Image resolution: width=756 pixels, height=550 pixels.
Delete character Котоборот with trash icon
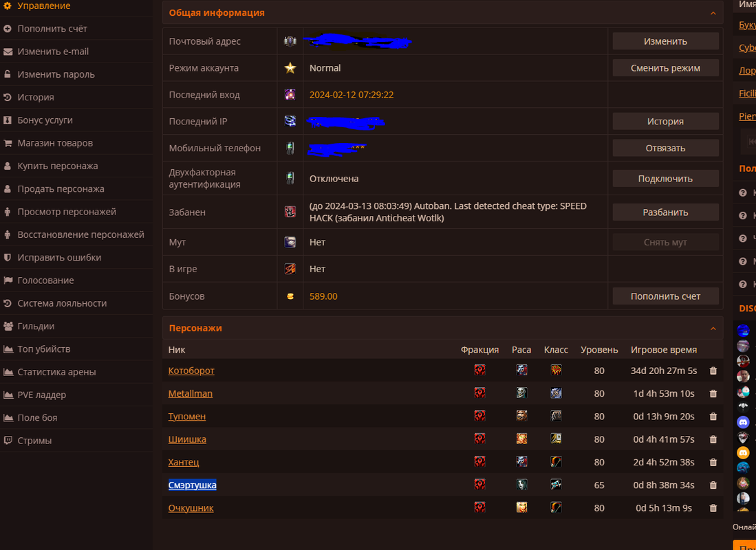tap(713, 371)
